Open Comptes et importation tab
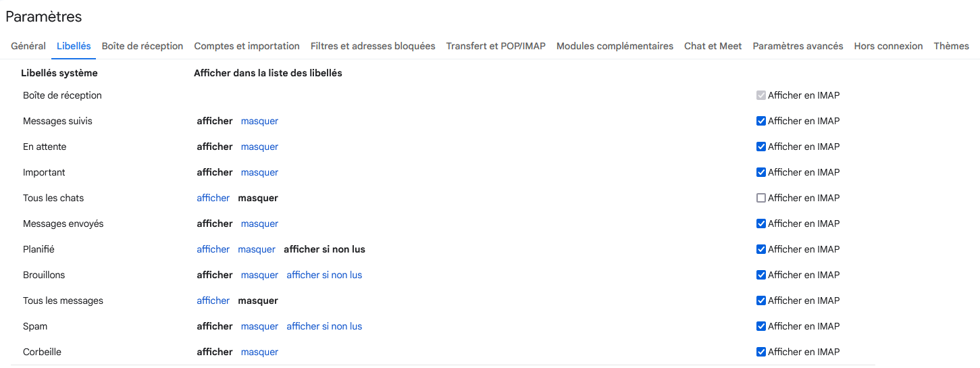This screenshot has width=980, height=368. [247, 46]
